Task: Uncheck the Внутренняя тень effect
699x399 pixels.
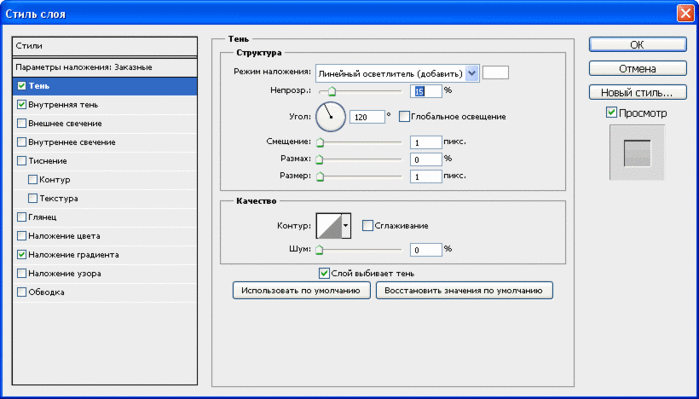Action: 21,105
